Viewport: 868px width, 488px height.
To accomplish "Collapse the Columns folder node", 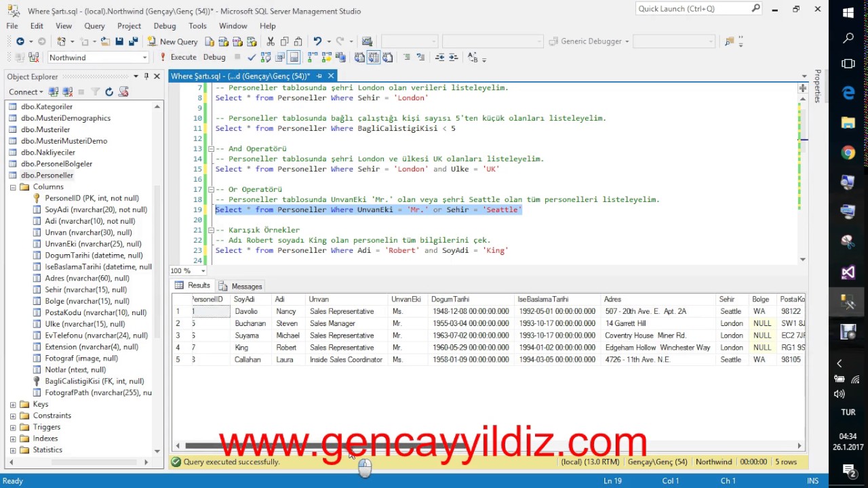I will [x=13, y=187].
